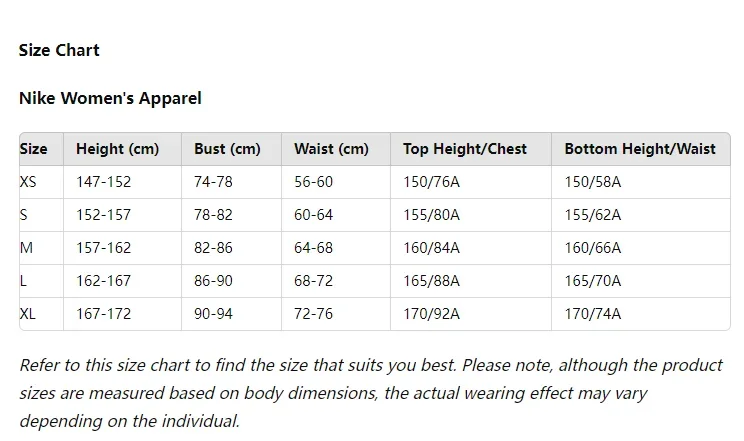Screen dimensions: 744x441
Task: Click the 147-152 height cell
Action: pyautogui.click(x=103, y=182)
